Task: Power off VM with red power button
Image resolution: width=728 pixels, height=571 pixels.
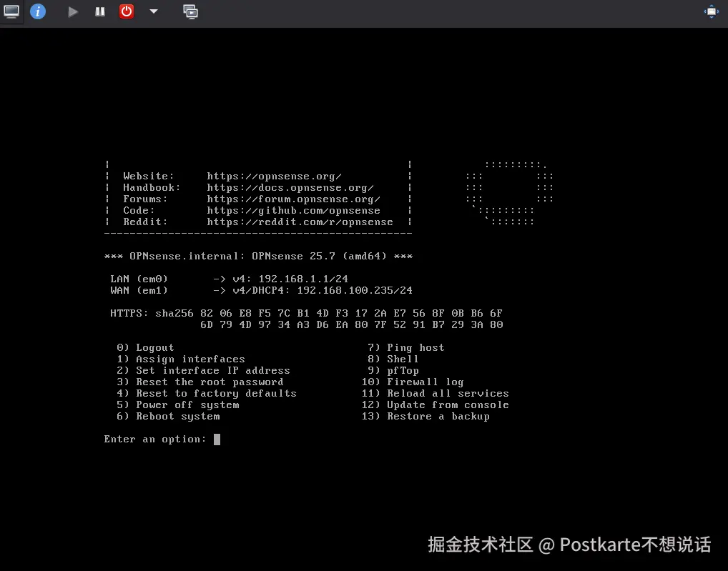Action: pyautogui.click(x=127, y=11)
